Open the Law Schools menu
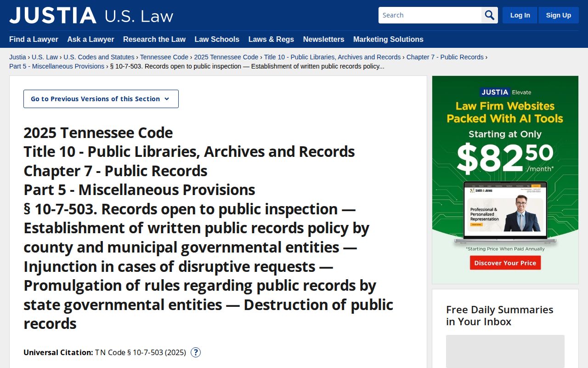The height and width of the screenshot is (368, 588). [217, 39]
